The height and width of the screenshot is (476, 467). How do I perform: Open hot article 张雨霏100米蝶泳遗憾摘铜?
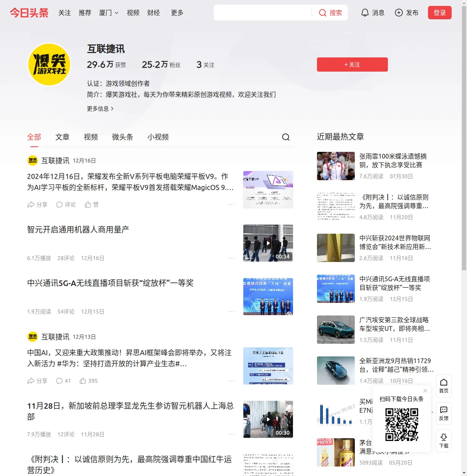coord(393,161)
